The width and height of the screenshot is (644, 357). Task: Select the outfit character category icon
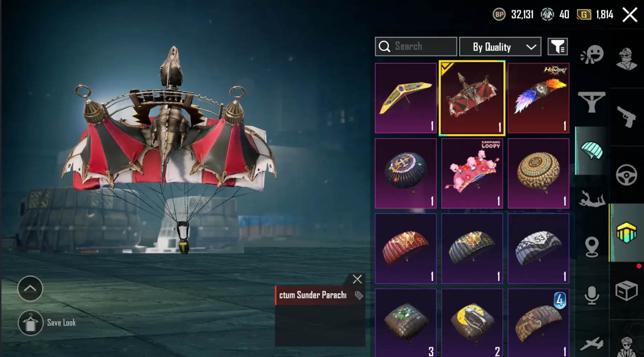(x=627, y=59)
